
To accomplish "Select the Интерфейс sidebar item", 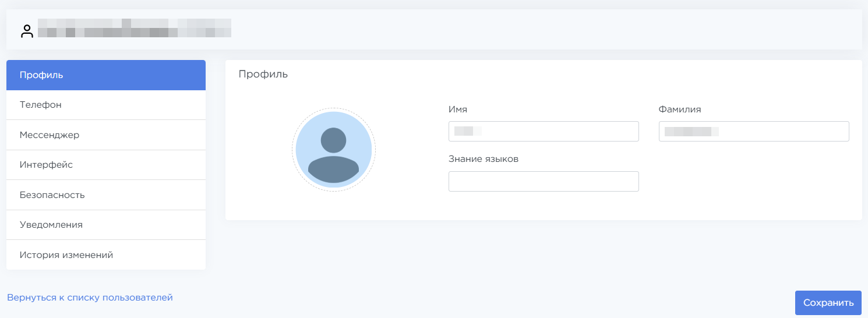I will [105, 165].
